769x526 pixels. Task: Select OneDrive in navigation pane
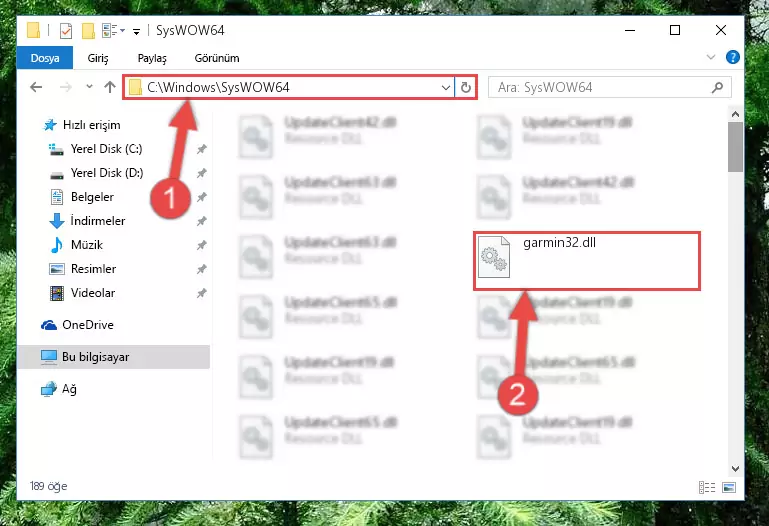[x=88, y=325]
